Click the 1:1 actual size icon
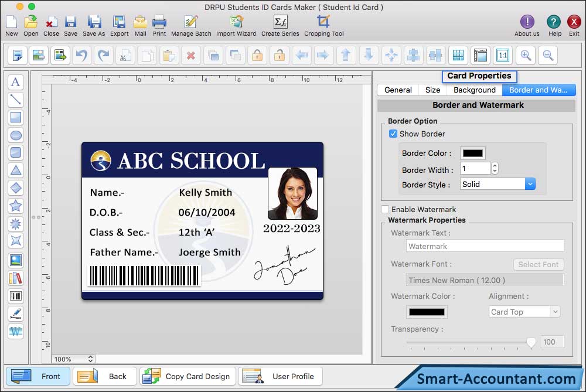 click(503, 55)
